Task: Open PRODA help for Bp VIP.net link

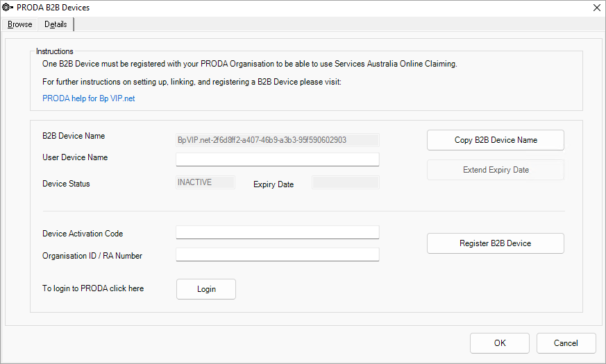Action: coord(88,98)
